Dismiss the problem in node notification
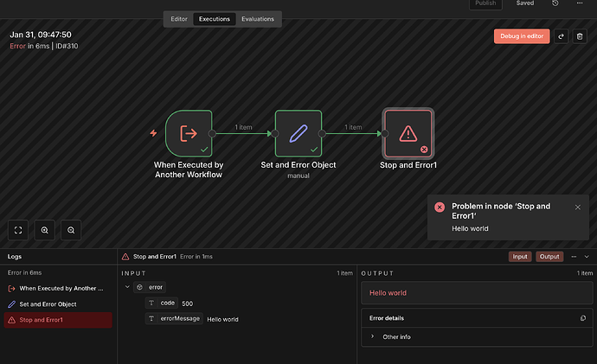This screenshot has width=597, height=364. point(578,208)
